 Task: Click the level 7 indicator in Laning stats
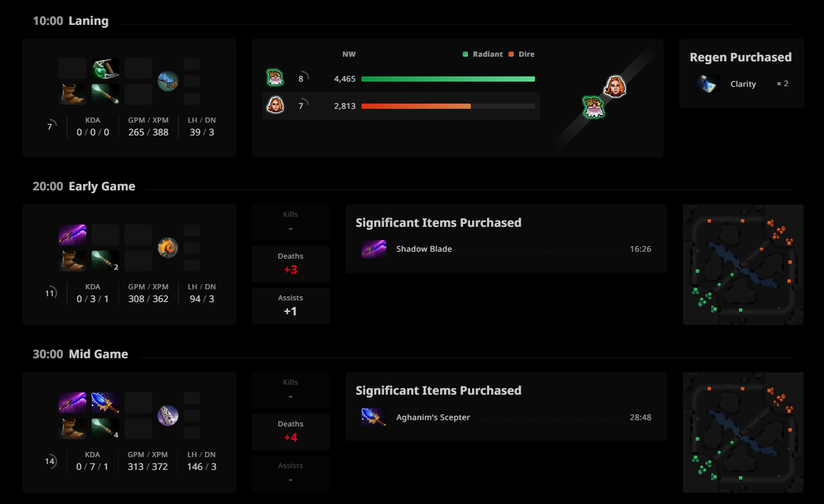pyautogui.click(x=51, y=126)
